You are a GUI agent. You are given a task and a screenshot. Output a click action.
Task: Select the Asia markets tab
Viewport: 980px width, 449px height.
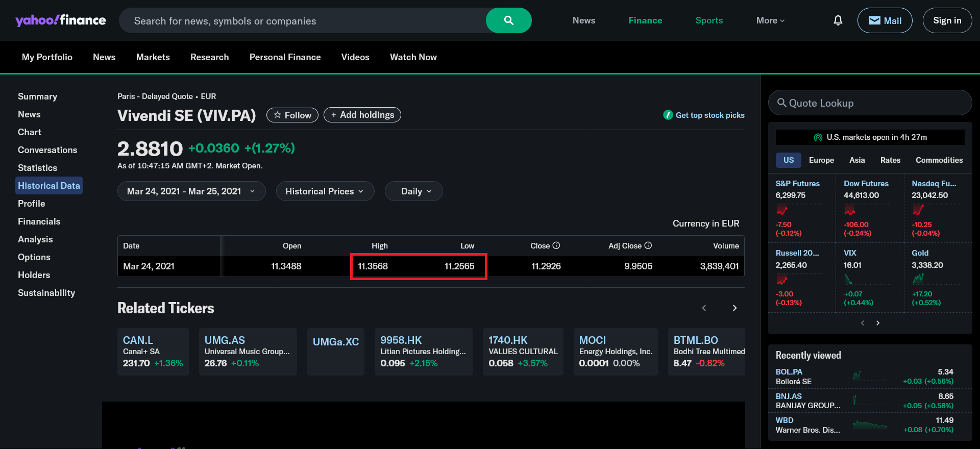857,160
